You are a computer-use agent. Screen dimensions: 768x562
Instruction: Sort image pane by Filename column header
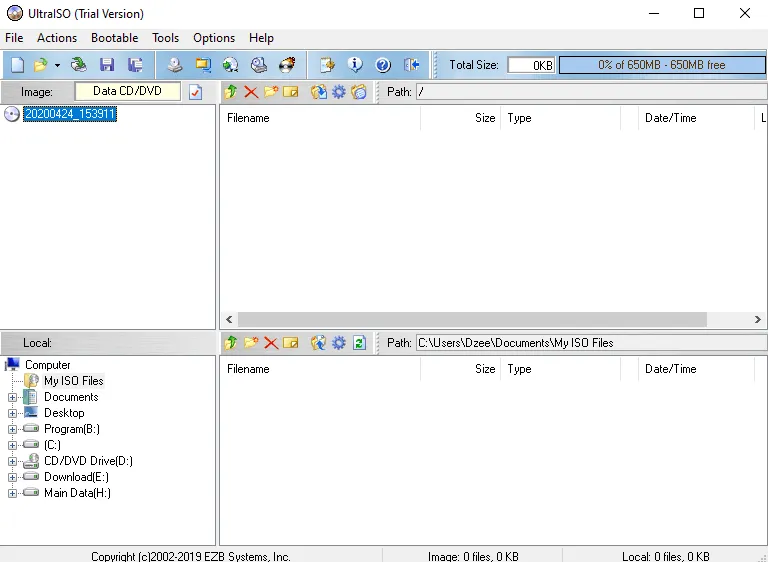point(320,118)
